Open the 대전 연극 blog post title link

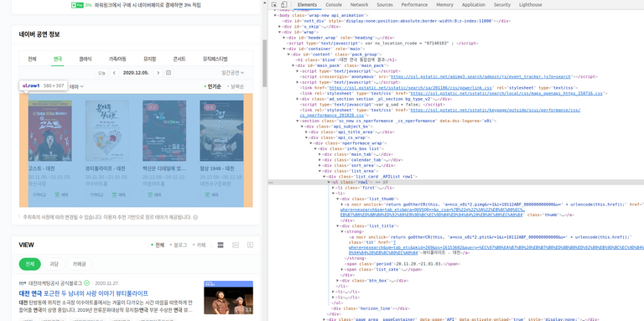83,293
